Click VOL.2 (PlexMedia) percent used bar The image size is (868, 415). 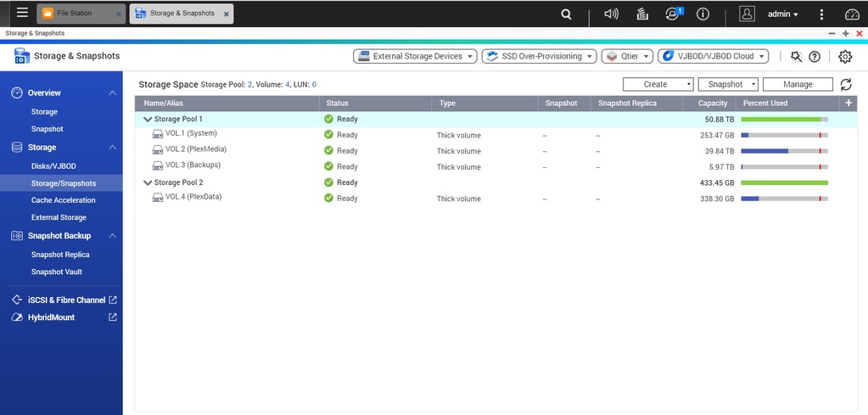[x=784, y=151]
